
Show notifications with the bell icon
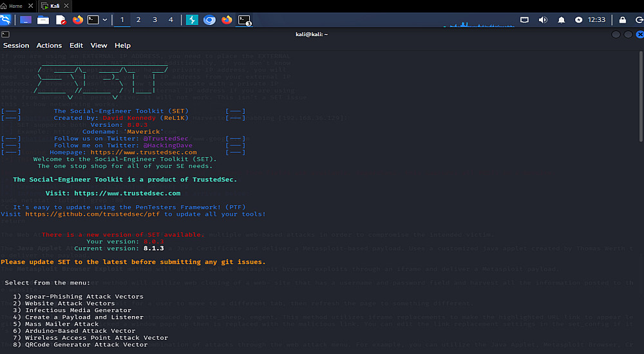click(x=561, y=20)
